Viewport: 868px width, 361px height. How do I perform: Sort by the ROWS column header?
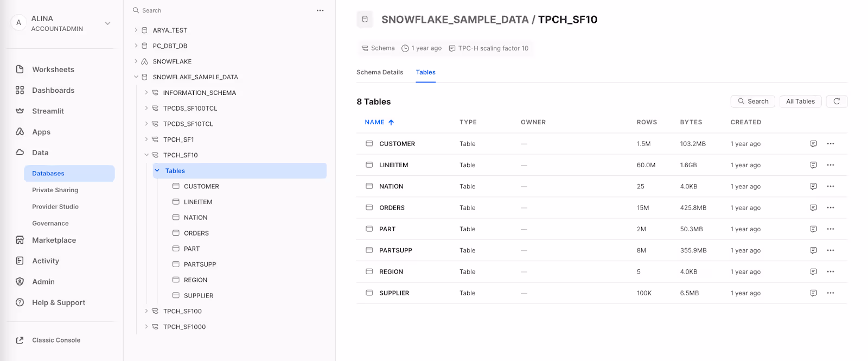pos(647,123)
